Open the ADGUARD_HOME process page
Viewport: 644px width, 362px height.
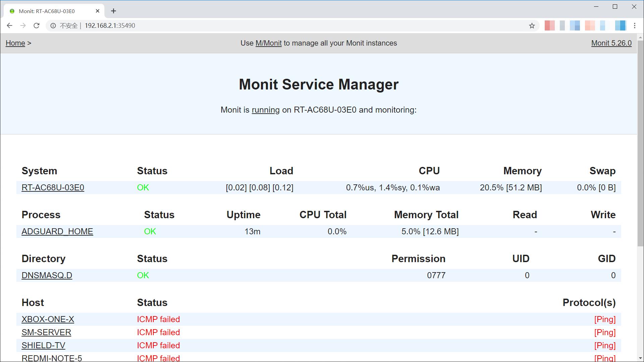[x=57, y=232]
